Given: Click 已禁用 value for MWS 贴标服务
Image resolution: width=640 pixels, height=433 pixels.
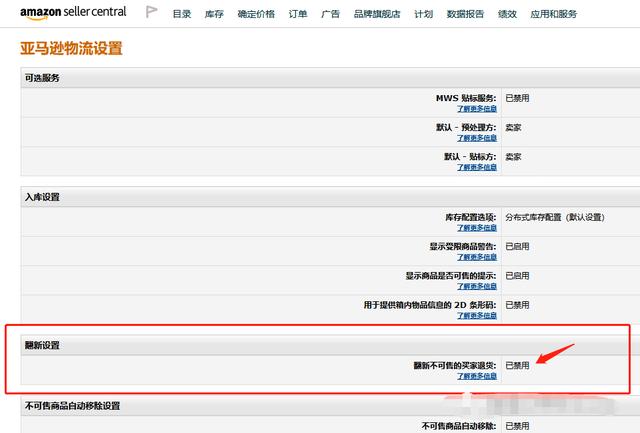Looking at the screenshot, I should 517,98.
